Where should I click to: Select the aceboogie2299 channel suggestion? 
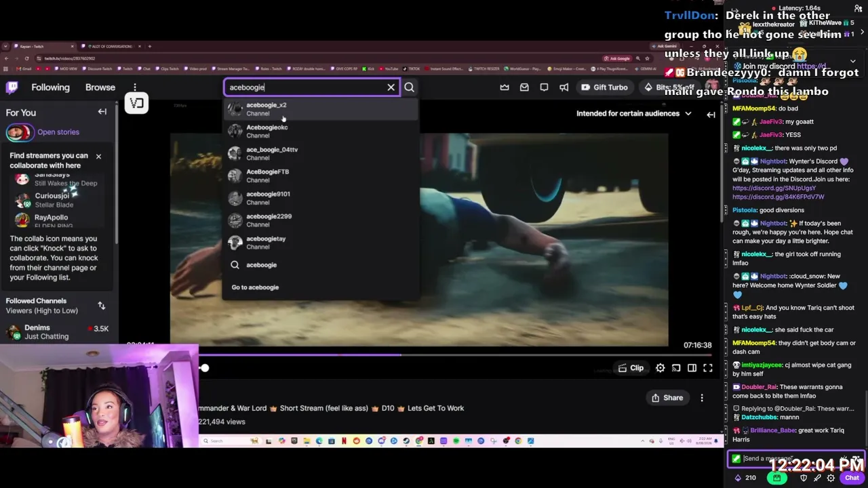pyautogui.click(x=321, y=220)
